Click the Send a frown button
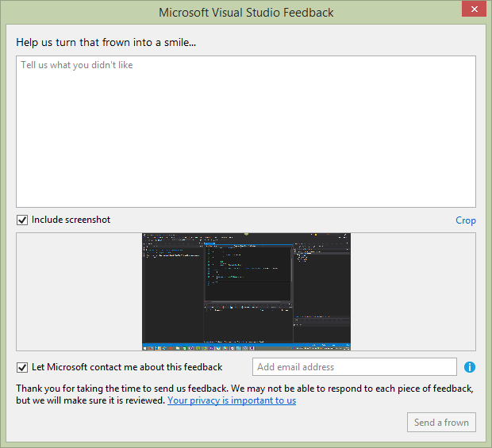Image resolution: width=492 pixels, height=448 pixels. point(441,423)
